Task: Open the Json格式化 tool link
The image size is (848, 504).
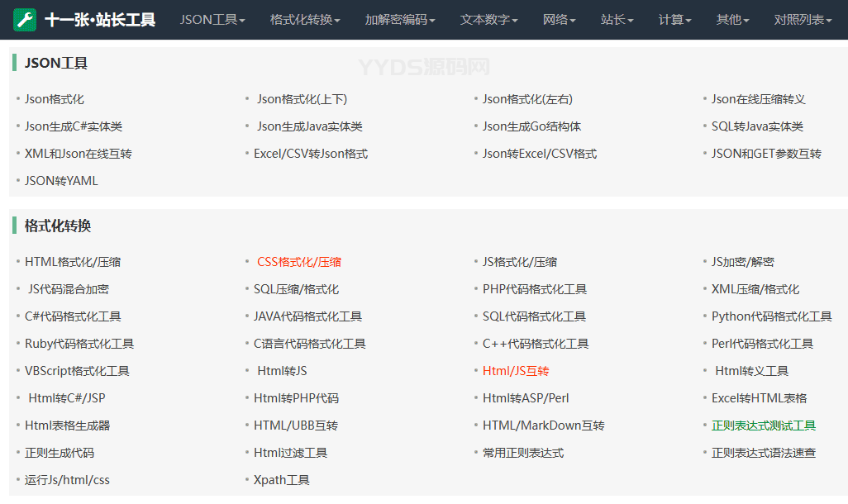Action: pos(55,99)
